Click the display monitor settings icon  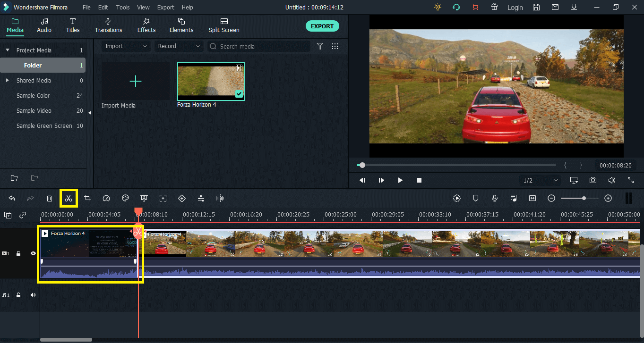[x=574, y=180]
